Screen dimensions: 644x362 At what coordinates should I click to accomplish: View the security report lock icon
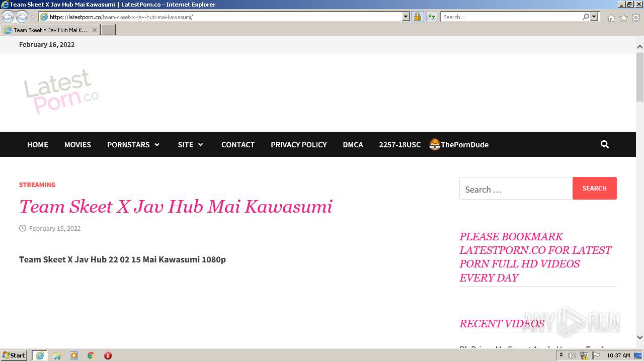coord(417,17)
